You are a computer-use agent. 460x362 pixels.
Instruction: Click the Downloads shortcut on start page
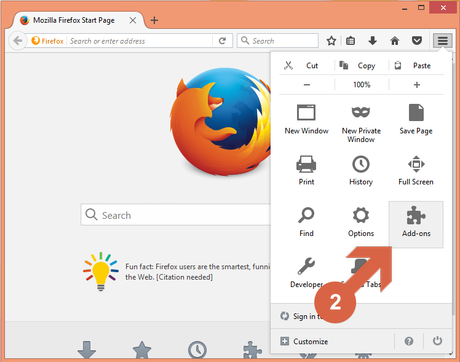tap(87, 350)
